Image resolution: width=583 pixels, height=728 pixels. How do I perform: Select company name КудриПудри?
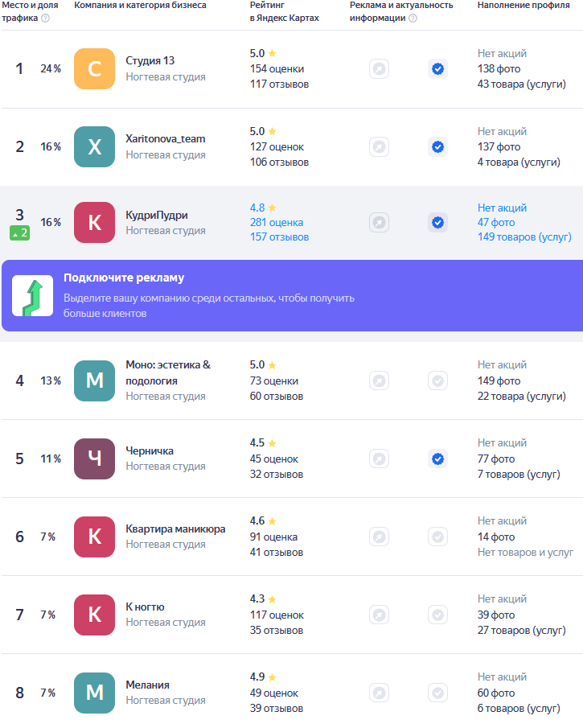tap(157, 215)
